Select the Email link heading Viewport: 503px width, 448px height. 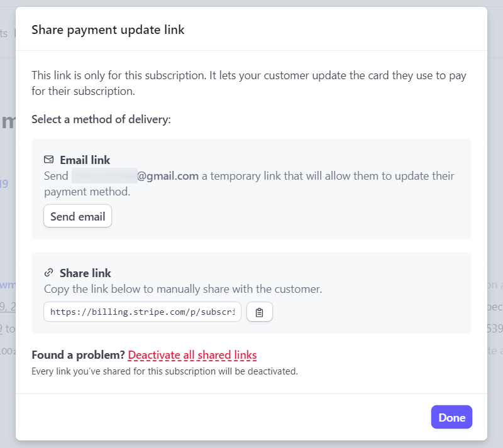coord(85,160)
